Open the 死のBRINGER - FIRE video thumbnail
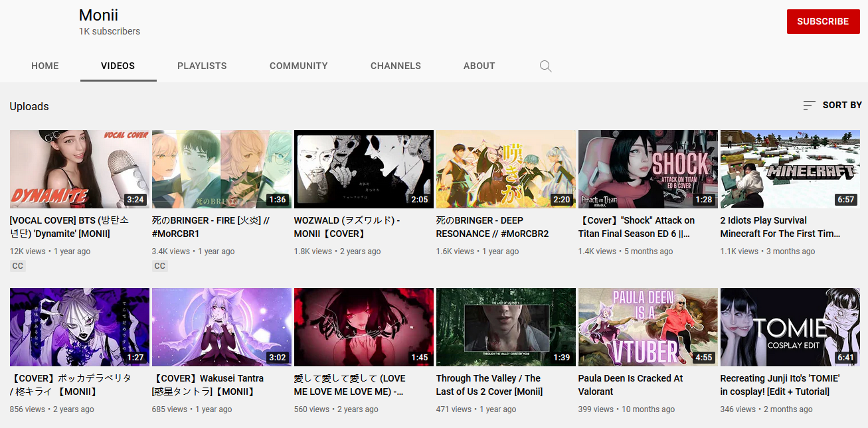The width and height of the screenshot is (868, 428). (x=222, y=169)
